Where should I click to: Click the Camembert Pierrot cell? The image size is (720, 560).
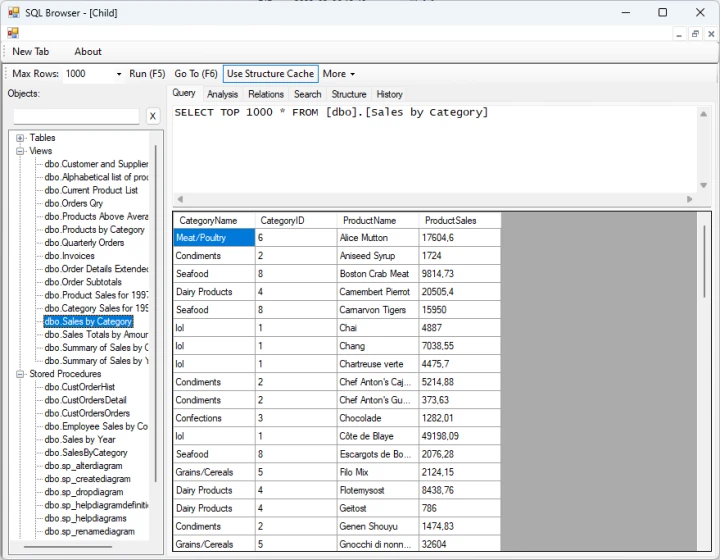(x=378, y=292)
